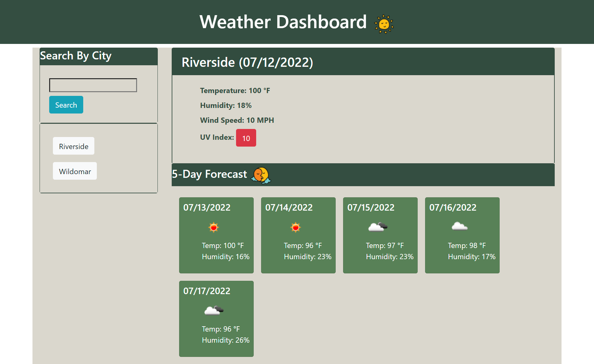
Task: Click the 5-Day Forecast section header
Action: pyautogui.click(x=209, y=174)
